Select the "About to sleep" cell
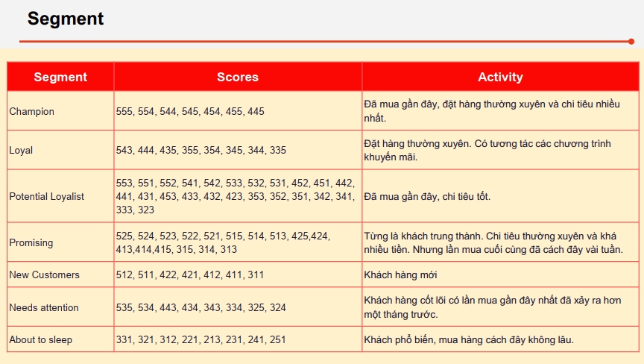The width and height of the screenshot is (644, 364). click(x=41, y=339)
